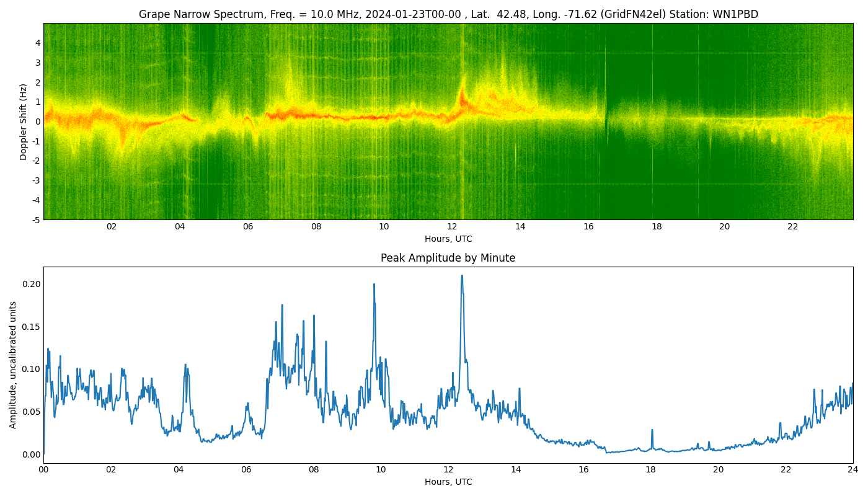This screenshot has width=868, height=496.
Task: Click 'Hours, UTC' label below the spectrogram
Action: [448, 239]
